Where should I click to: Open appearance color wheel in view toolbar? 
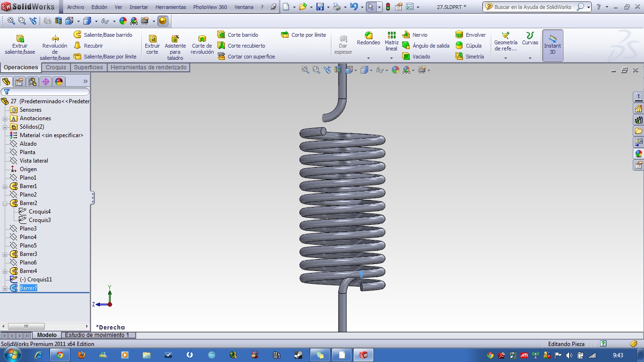(396, 70)
